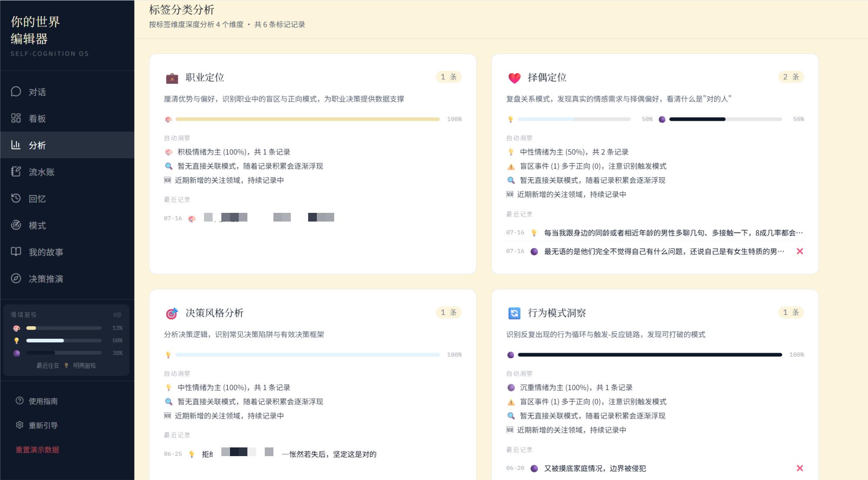Click the 择偶定位 card heading
Image resolution: width=868 pixels, height=480 pixels.
point(547,77)
